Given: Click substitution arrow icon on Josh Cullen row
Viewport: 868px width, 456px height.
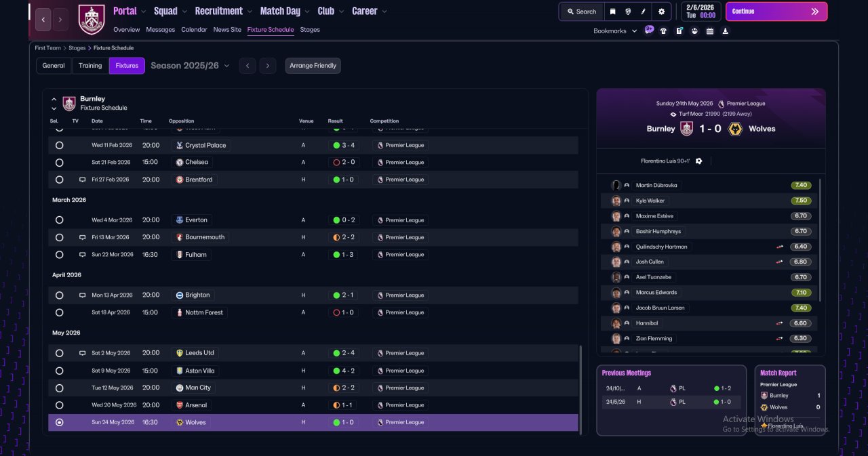Looking at the screenshot, I should tap(780, 262).
